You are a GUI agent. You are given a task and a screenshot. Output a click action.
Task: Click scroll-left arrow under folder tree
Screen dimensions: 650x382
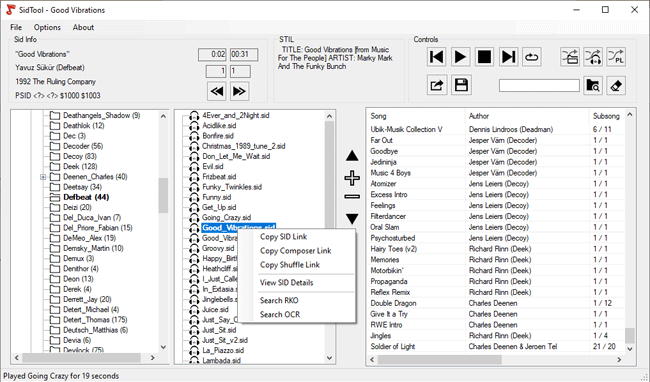tap(17, 358)
